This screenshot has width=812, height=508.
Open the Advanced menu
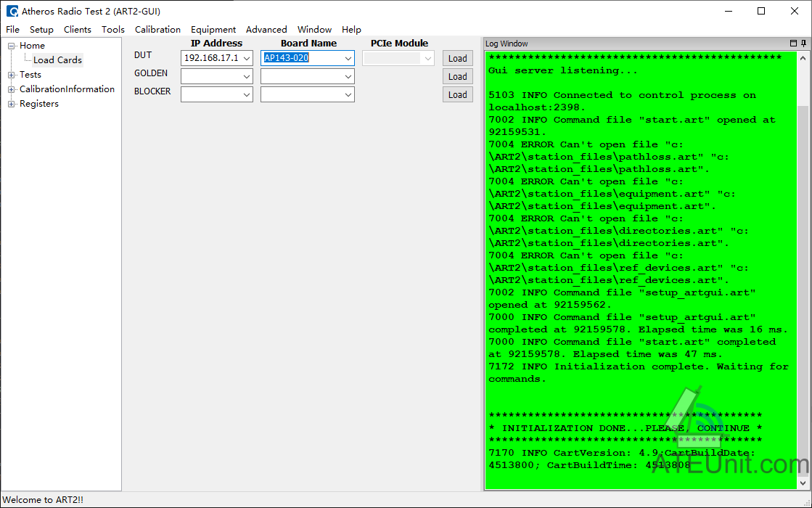(266, 30)
